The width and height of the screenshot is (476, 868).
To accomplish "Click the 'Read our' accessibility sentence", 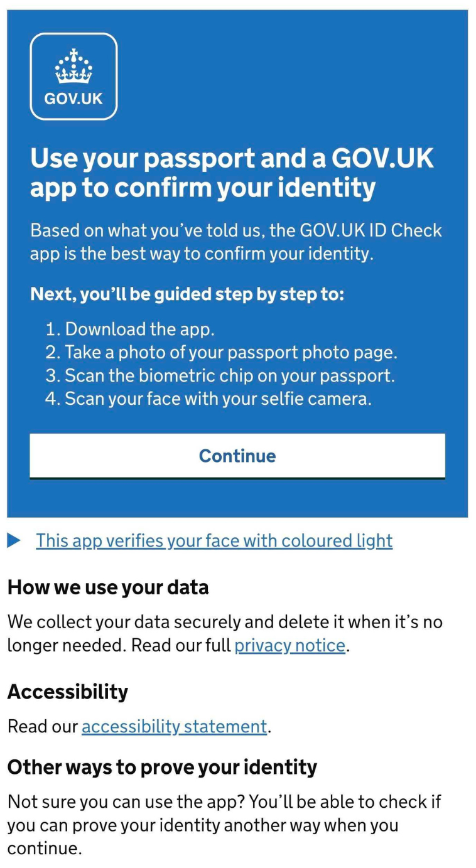I will 43,726.
